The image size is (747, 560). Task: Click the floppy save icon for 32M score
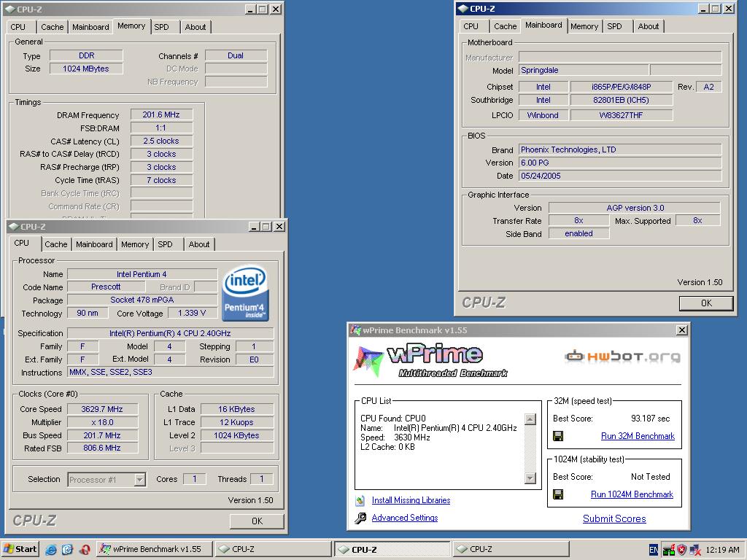[x=558, y=436]
